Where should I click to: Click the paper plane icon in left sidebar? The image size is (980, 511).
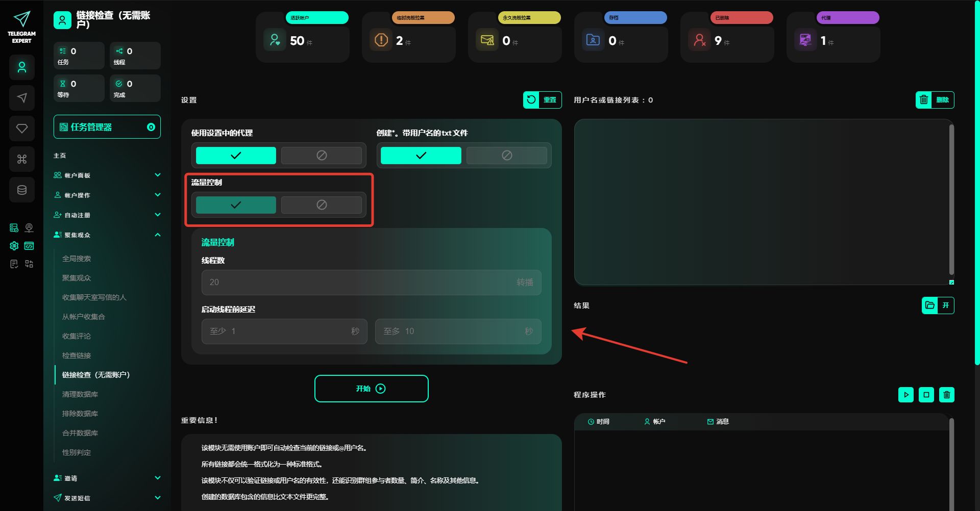coord(22,98)
